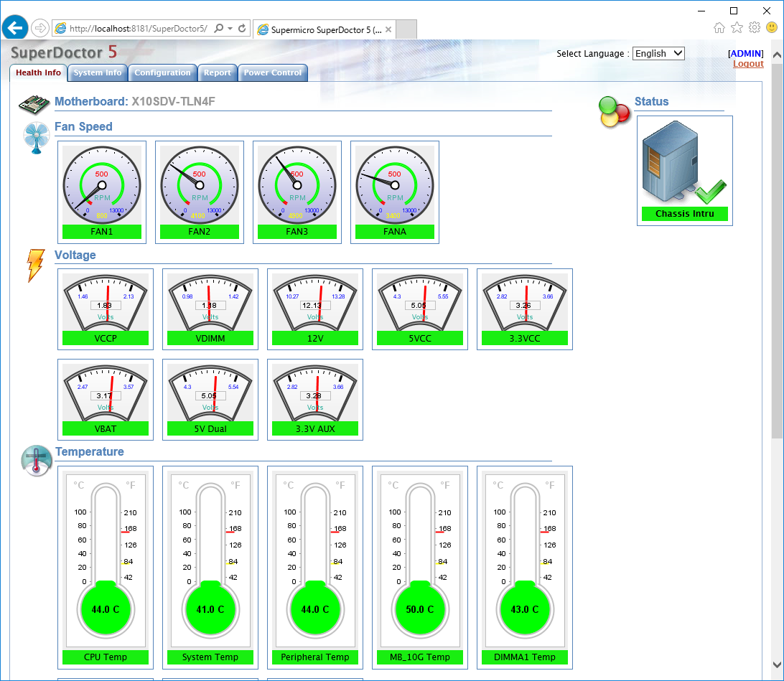Click the Fan Speed heading
Screen dimensions: 784x681
coord(83,126)
